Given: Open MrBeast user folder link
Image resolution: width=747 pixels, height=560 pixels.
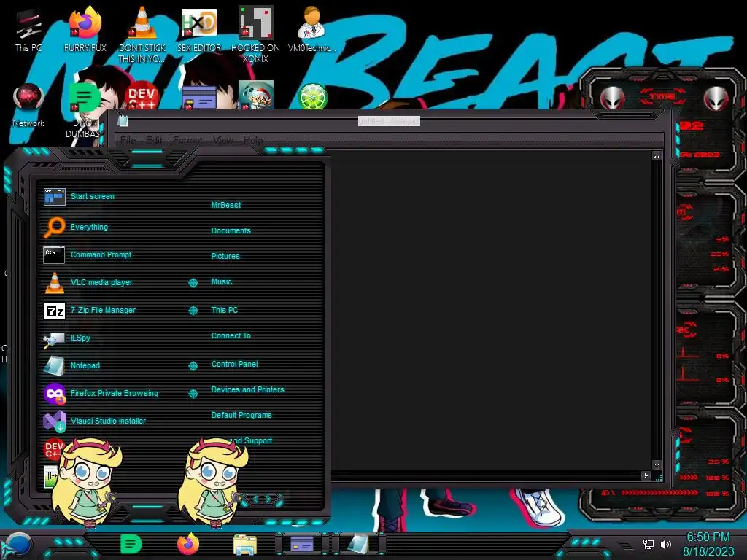Looking at the screenshot, I should (226, 205).
